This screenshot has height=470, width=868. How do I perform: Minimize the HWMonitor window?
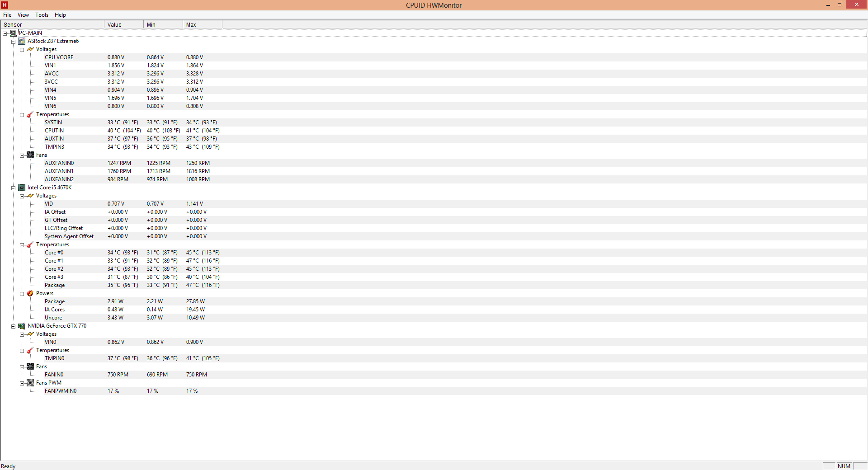pyautogui.click(x=828, y=5)
